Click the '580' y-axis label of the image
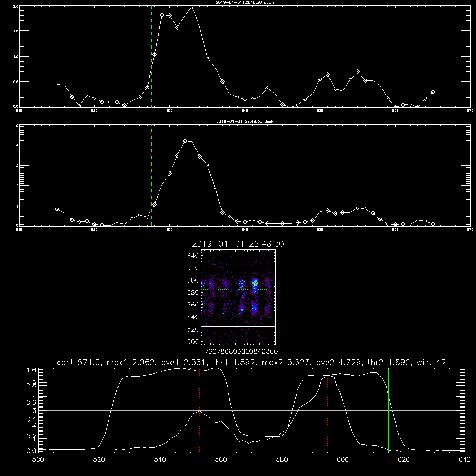This screenshot has height=476, width=476. point(193,293)
